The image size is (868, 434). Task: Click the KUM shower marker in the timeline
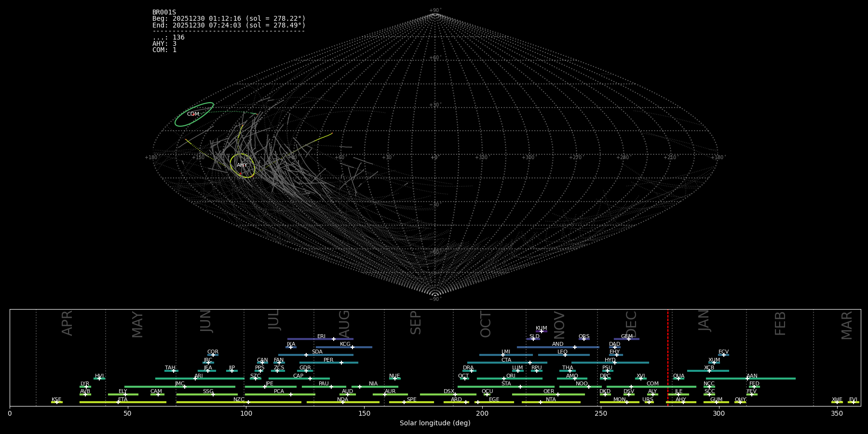coord(542,331)
